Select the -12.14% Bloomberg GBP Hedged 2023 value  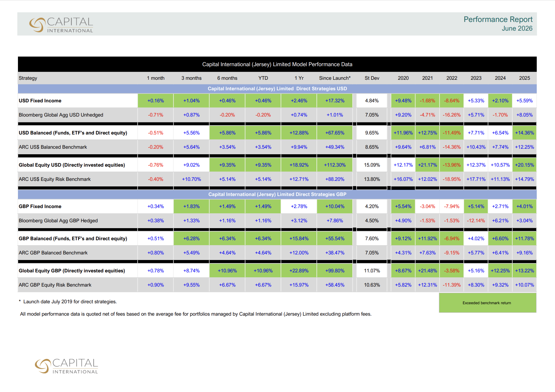coord(476,221)
